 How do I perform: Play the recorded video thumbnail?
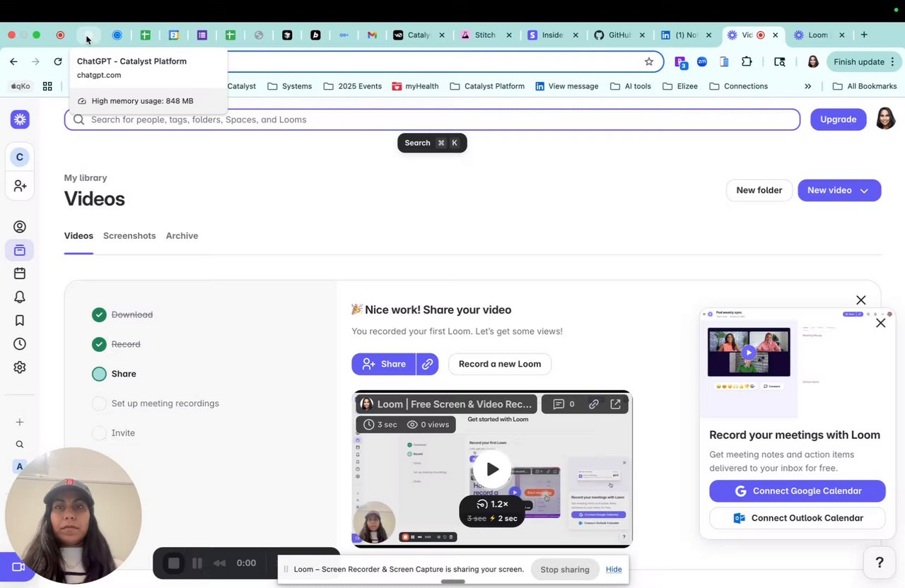[x=492, y=469]
